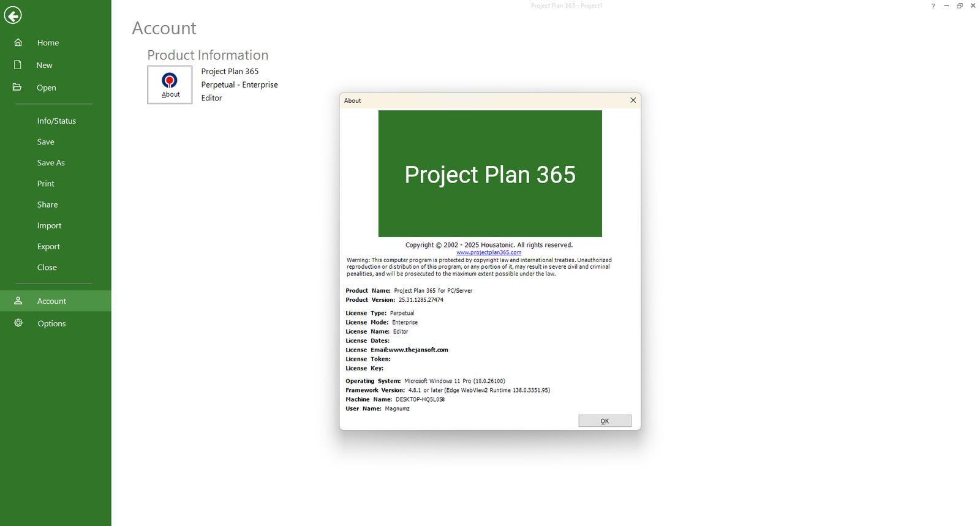Viewport: 980px width, 526px height.
Task: Click the Product Information heading
Action: point(208,55)
